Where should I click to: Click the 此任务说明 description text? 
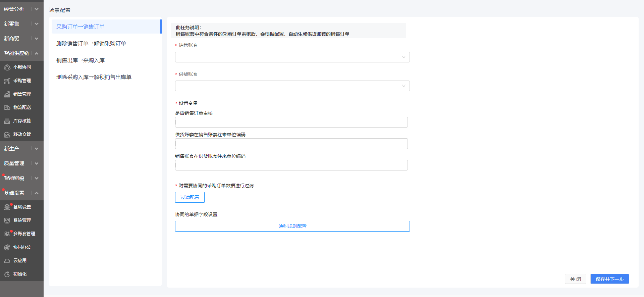(x=263, y=31)
